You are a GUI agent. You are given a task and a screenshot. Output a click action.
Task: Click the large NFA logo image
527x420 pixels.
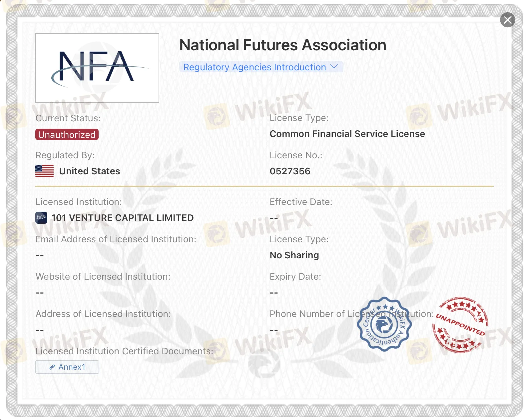[x=97, y=68]
